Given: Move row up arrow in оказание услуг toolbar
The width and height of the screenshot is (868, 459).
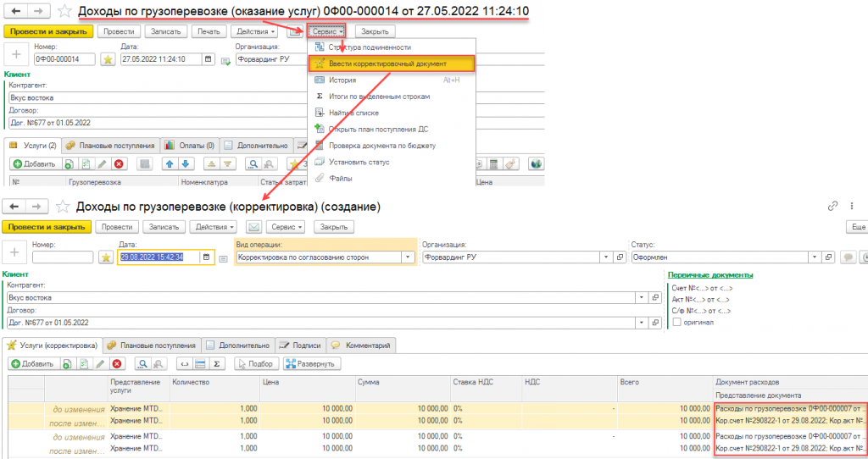Looking at the screenshot, I should click(x=170, y=163).
